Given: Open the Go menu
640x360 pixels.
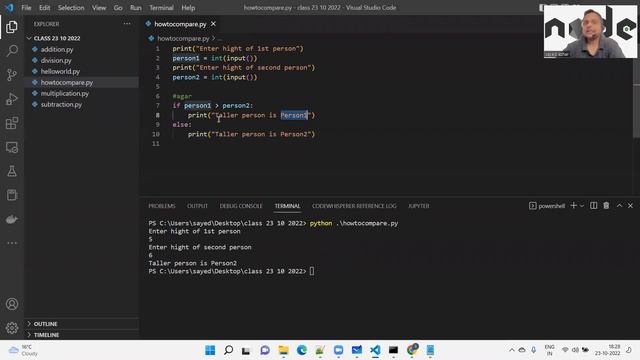Looking at the screenshot, I should click(x=118, y=8).
